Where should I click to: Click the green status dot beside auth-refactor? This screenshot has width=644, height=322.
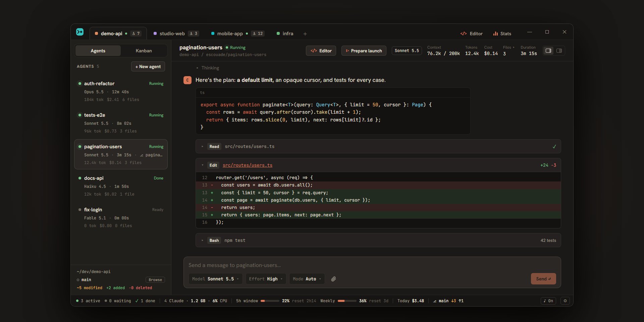80,84
